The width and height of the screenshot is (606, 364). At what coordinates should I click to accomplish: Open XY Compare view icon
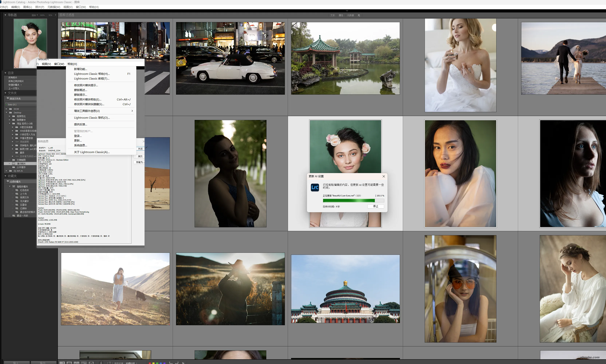tap(77, 363)
